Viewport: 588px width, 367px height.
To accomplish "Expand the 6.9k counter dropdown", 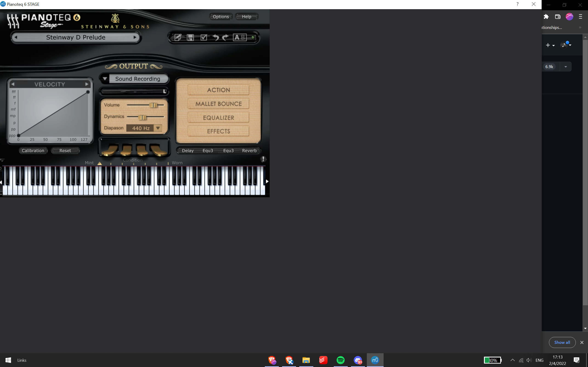I will pyautogui.click(x=565, y=66).
